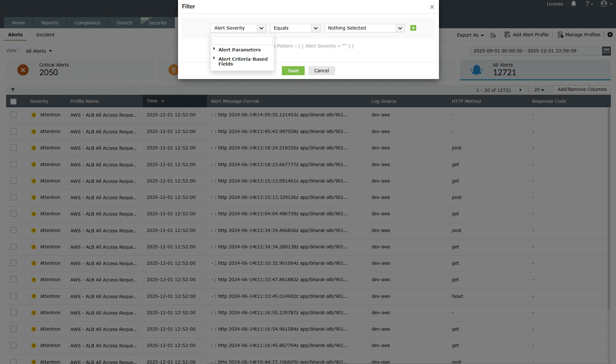Select all alerts via the header checkbox
Screen dimensions: 616x364
pyautogui.click(x=13, y=101)
